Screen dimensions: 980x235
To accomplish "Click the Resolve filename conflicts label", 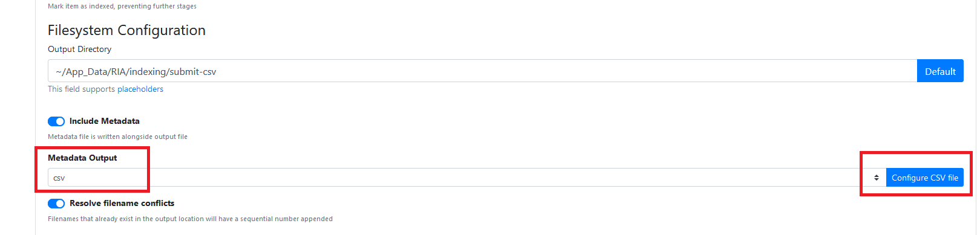I will (x=122, y=203).
